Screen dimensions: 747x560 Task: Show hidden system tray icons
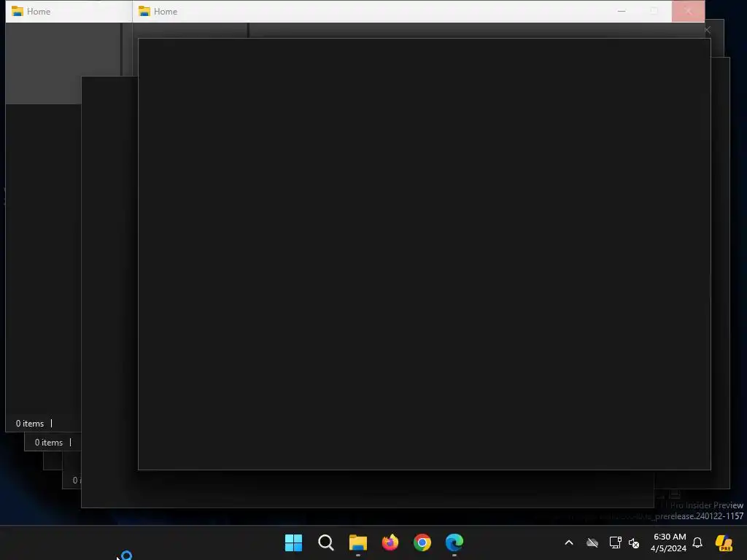pos(569,542)
